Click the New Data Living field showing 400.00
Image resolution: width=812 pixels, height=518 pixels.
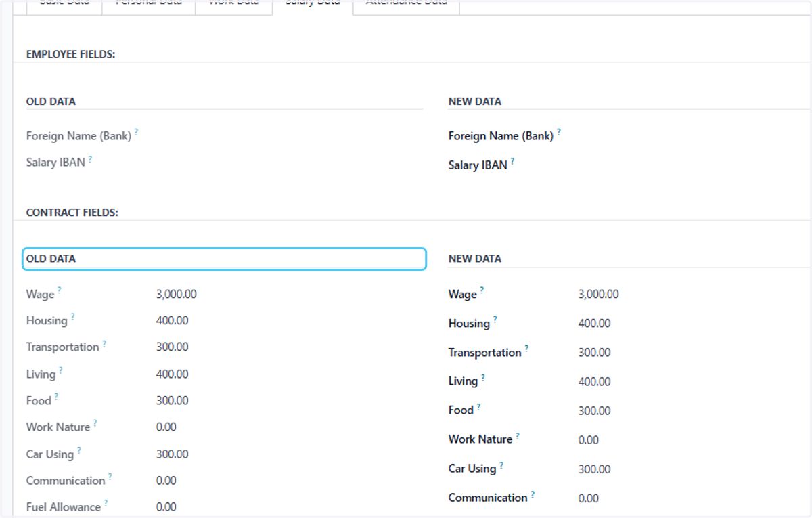[595, 381]
